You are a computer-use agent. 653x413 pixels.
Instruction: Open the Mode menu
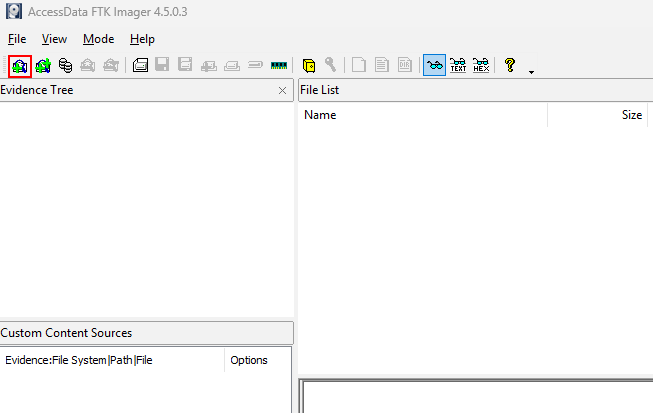click(98, 39)
